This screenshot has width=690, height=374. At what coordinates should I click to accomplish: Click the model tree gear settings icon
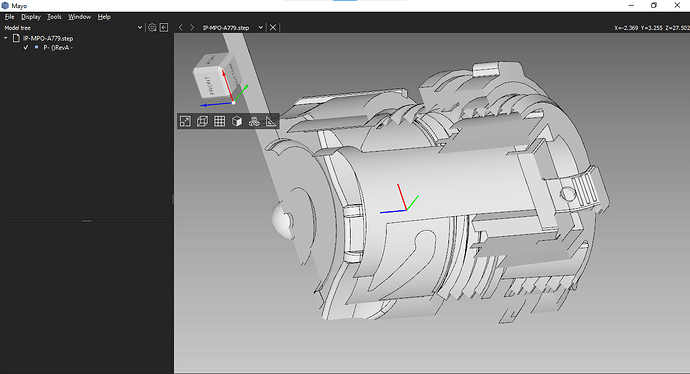[152, 27]
